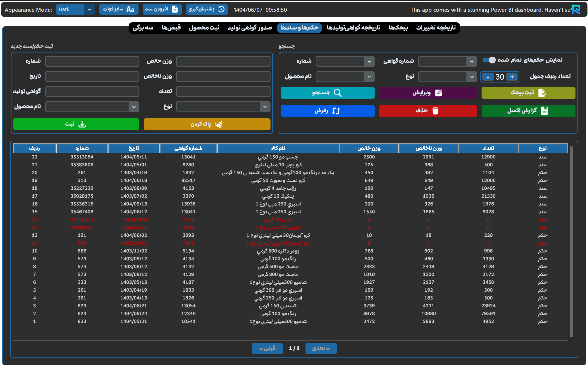Open the تاریخچه تغییرات tab
Screen dimensions: 588x365
(436, 28)
